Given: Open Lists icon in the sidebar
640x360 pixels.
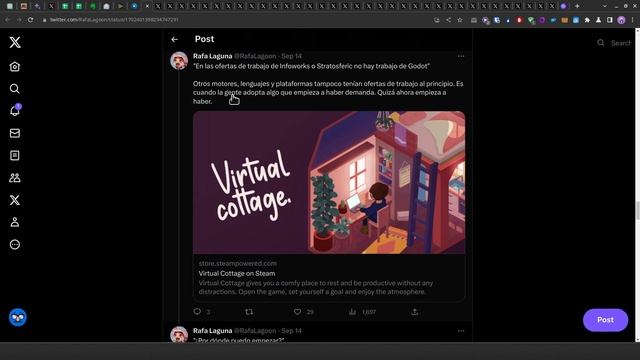Looking at the screenshot, I should [x=15, y=156].
